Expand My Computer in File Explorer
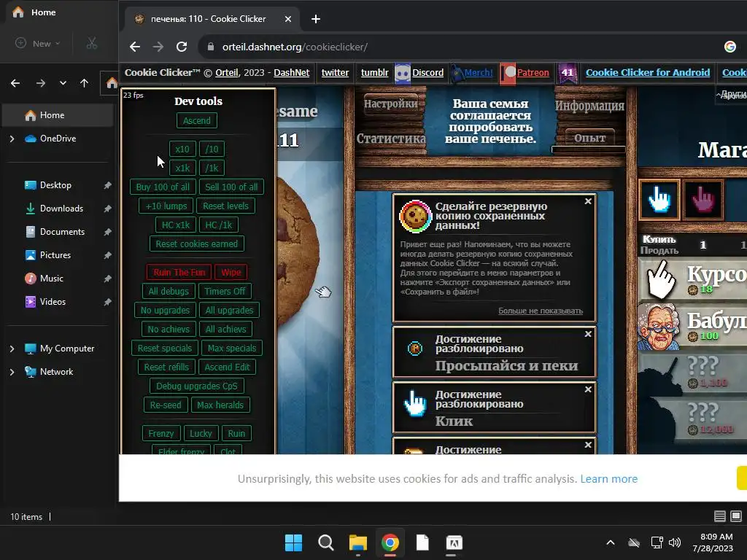The height and width of the screenshot is (560, 747). (x=12, y=349)
